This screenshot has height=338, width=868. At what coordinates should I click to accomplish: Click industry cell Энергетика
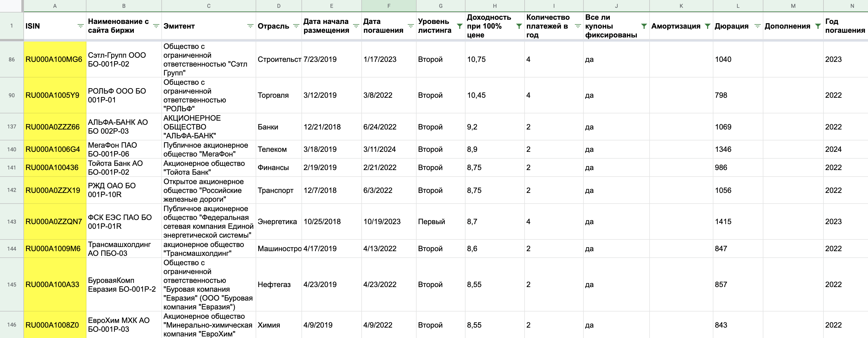(x=279, y=222)
